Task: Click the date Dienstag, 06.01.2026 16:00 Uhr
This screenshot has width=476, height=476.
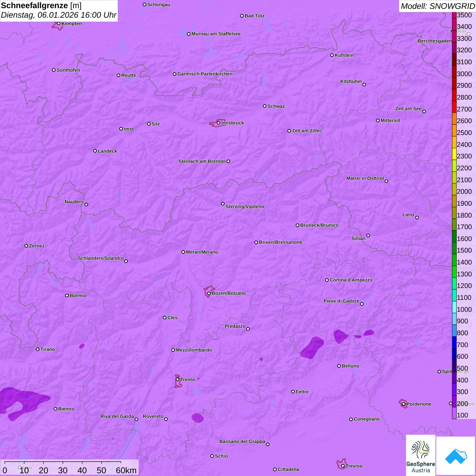Action: coord(58,15)
